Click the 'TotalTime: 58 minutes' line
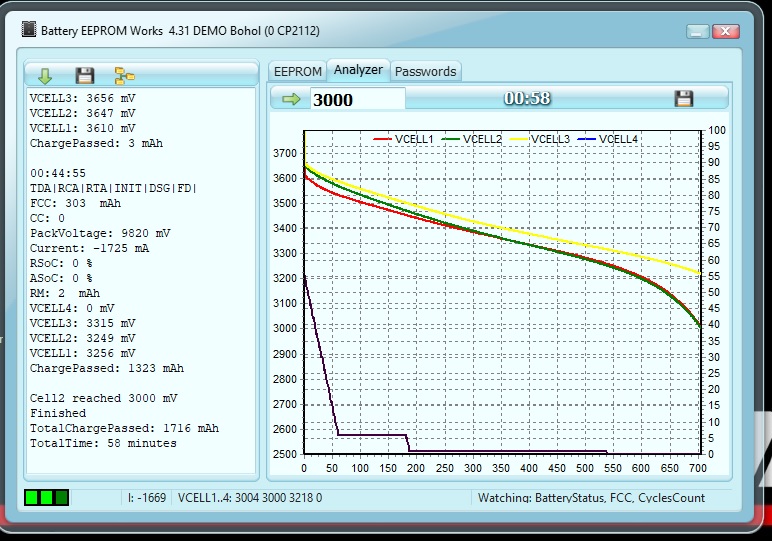Image resolution: width=772 pixels, height=541 pixels. click(x=103, y=443)
